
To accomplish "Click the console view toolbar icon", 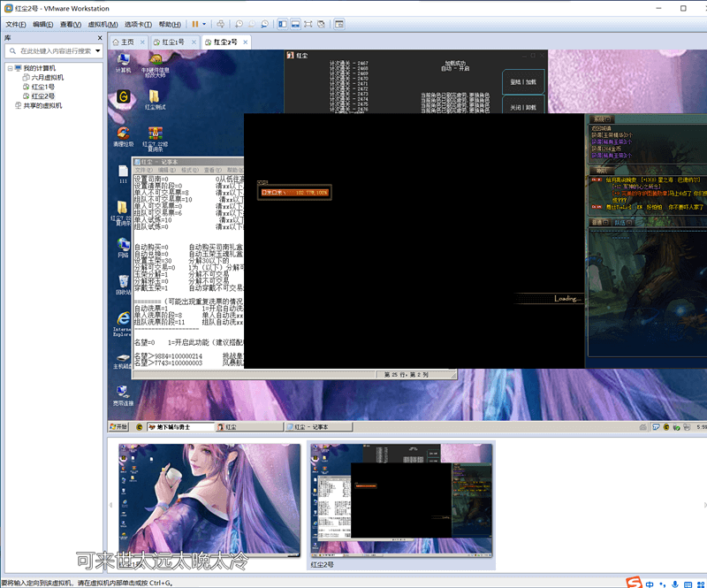I will click(x=339, y=24).
